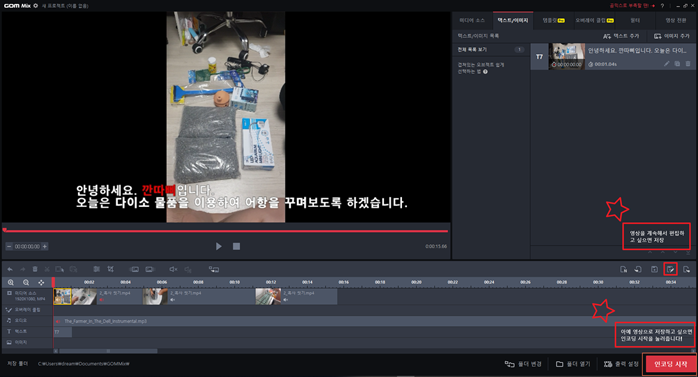
Task: Select the Audio track header
Action: pyautogui.click(x=27, y=320)
